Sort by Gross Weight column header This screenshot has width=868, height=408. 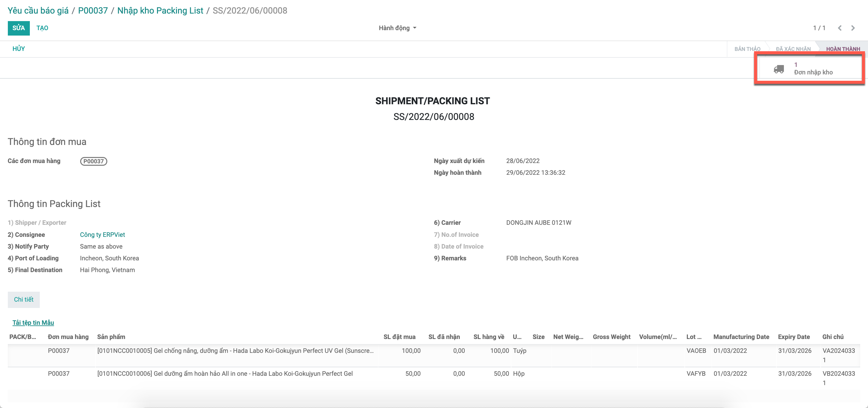coord(612,337)
